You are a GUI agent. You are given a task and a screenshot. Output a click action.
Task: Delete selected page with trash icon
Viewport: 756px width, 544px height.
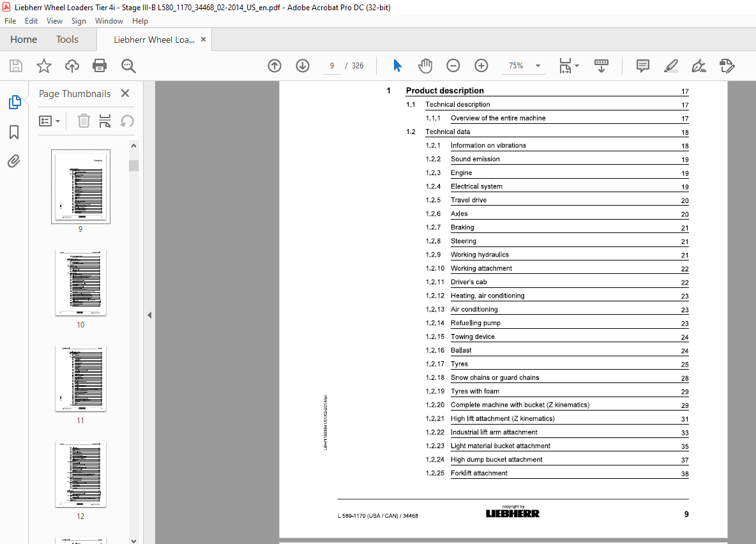click(84, 121)
